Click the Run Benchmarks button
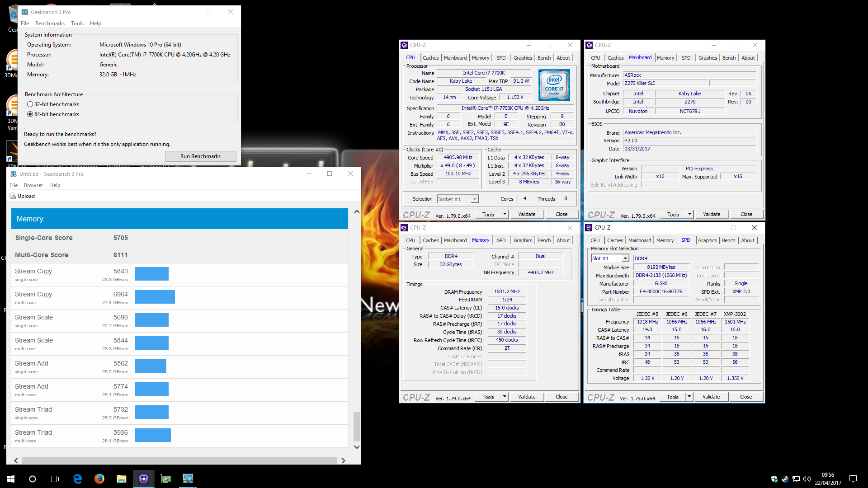868x488 pixels. (200, 156)
